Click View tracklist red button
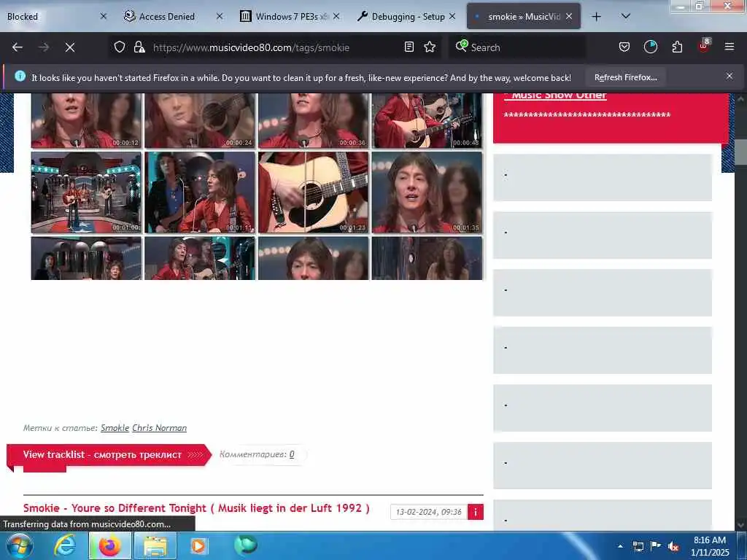 pyautogui.click(x=109, y=455)
